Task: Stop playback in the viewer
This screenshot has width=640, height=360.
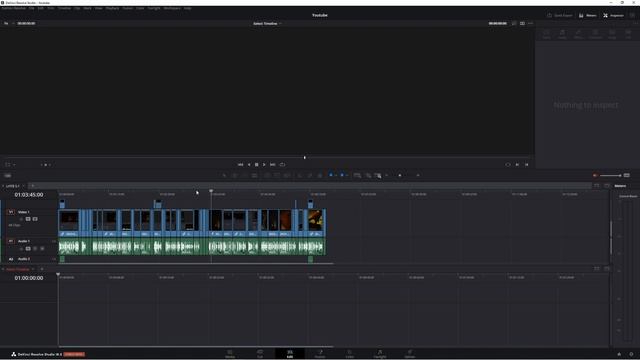Action: pos(257,164)
